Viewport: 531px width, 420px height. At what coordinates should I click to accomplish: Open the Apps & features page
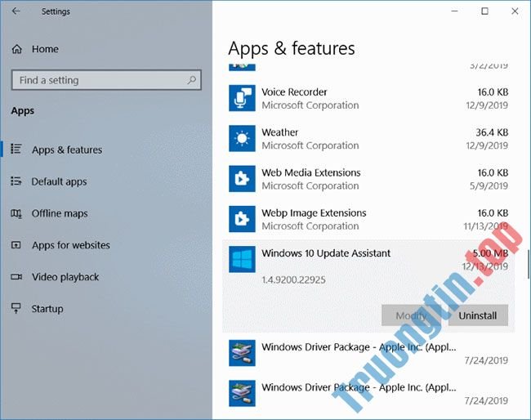point(67,150)
